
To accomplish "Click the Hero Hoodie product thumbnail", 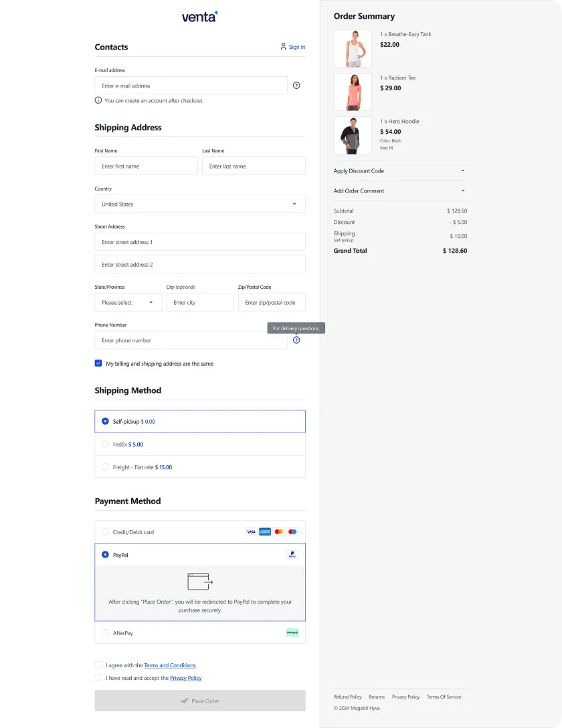I will (353, 135).
